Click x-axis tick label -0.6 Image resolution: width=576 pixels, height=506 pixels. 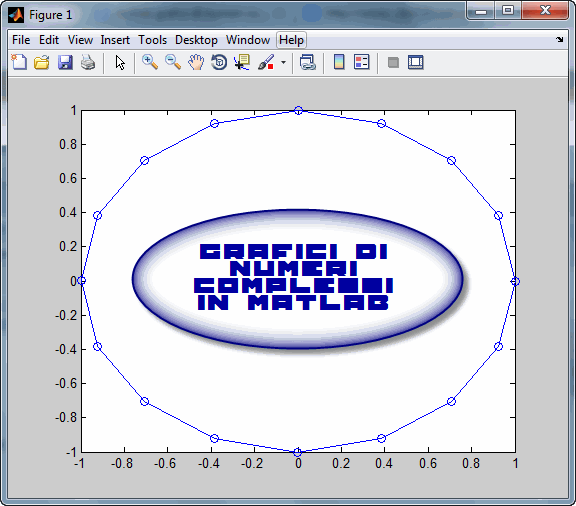165,463
